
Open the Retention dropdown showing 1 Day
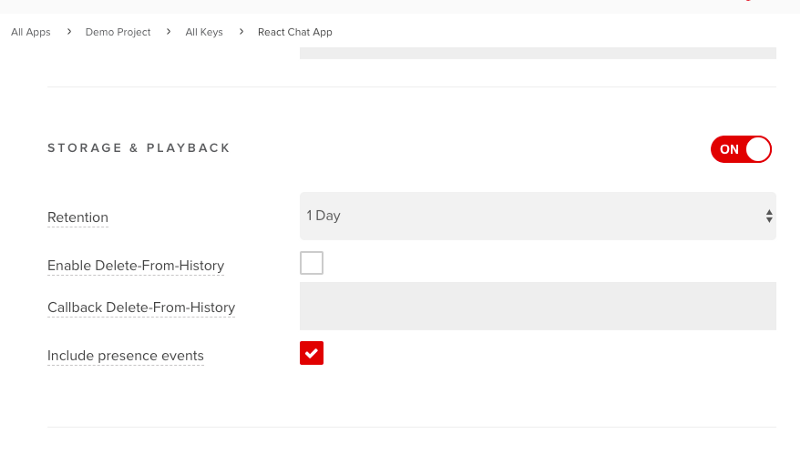point(537,216)
